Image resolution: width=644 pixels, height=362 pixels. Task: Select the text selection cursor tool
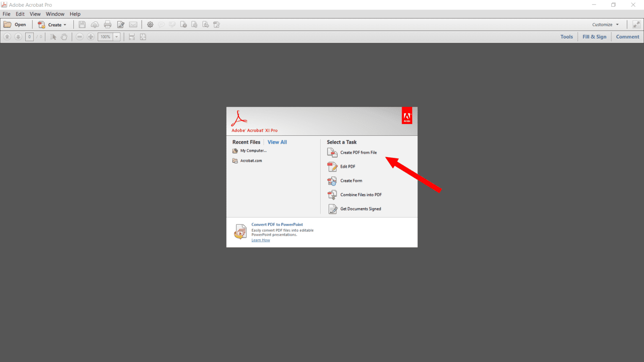pos(53,37)
